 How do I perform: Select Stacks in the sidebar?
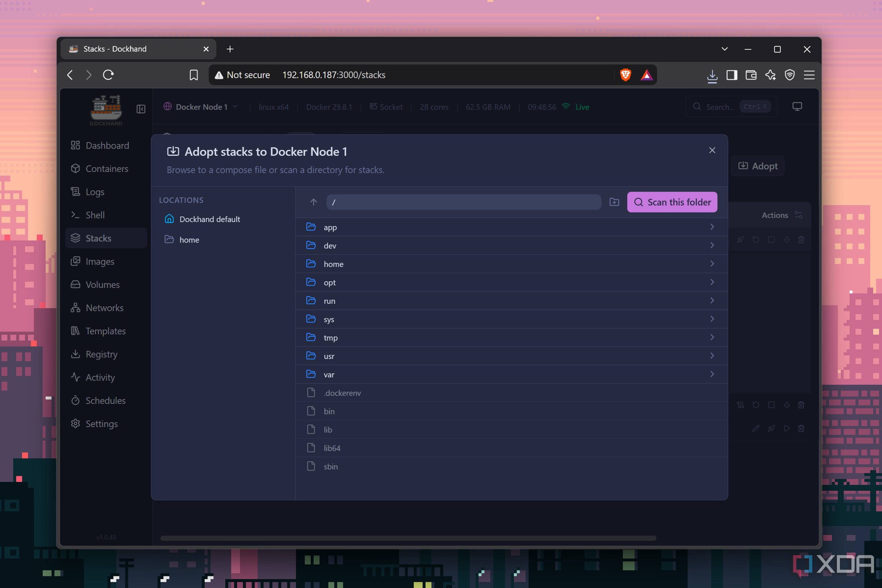pos(106,238)
